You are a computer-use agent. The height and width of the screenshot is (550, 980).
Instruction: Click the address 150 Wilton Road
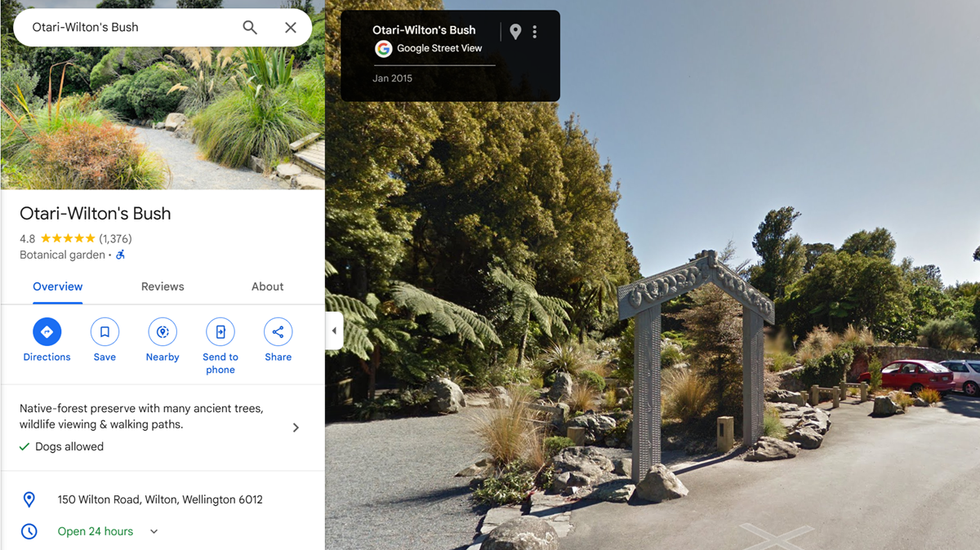pyautogui.click(x=160, y=499)
